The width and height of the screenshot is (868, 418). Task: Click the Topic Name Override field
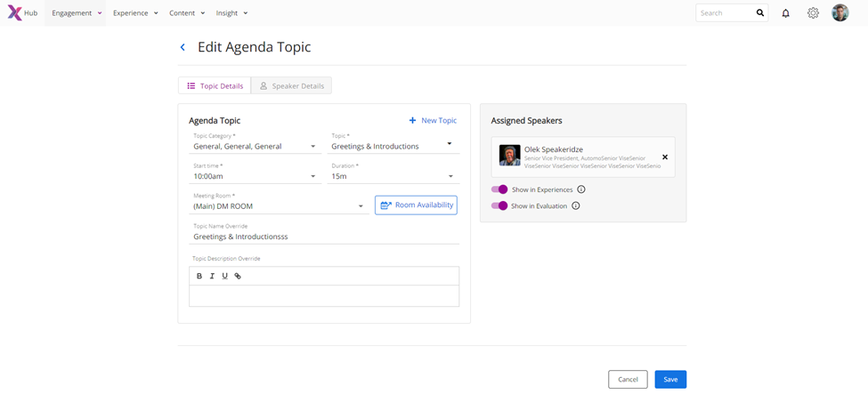coord(325,237)
